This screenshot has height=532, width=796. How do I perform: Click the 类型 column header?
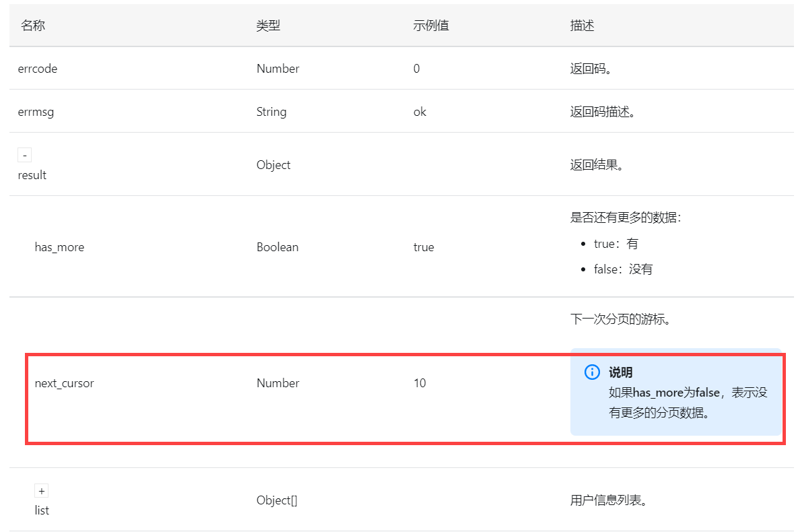[x=268, y=26]
